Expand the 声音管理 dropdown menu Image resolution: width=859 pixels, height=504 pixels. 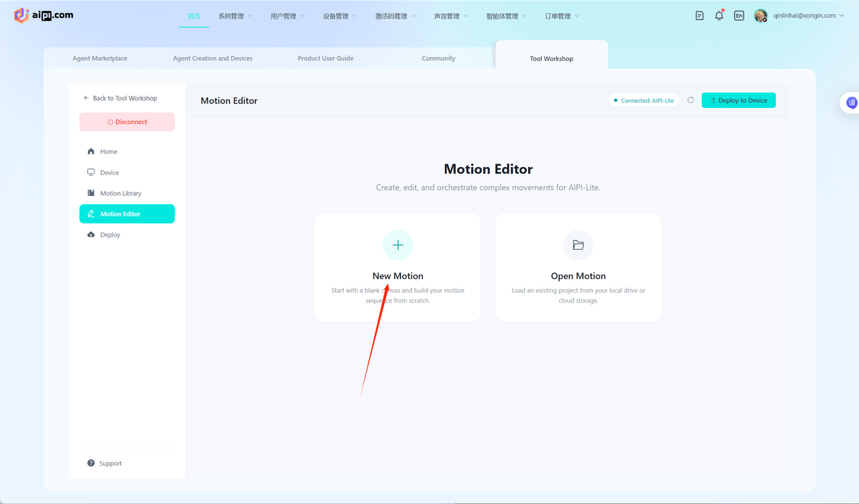[451, 16]
